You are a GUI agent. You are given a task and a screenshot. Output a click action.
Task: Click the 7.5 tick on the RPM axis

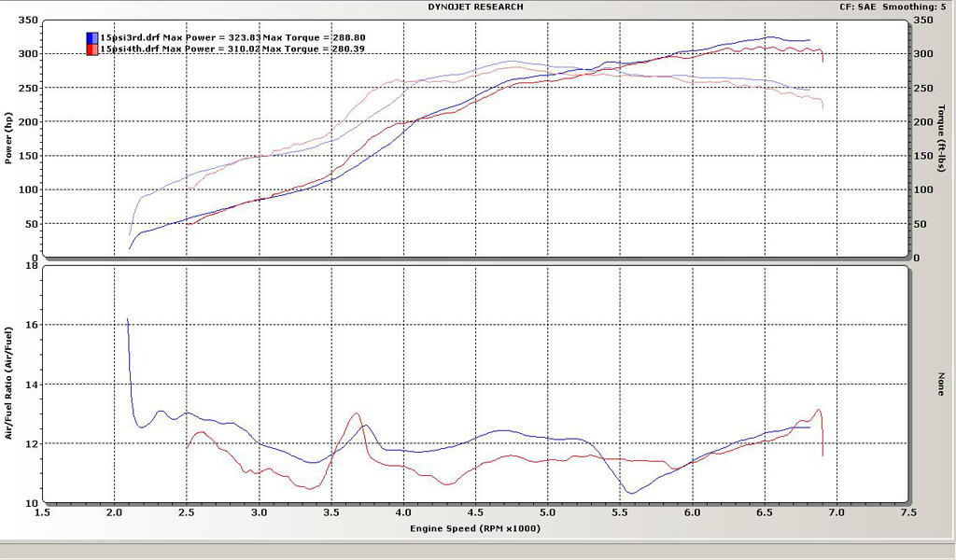coord(908,512)
